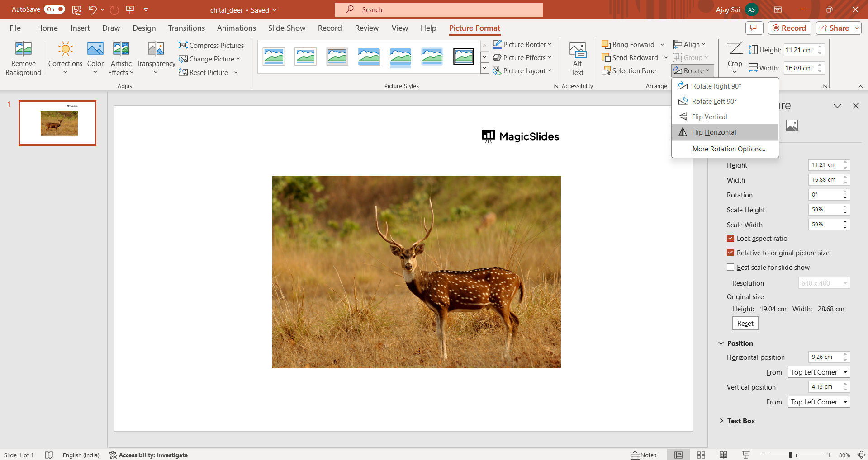The image size is (868, 460).
Task: Open Horizontal position From dropdown
Action: coord(819,372)
